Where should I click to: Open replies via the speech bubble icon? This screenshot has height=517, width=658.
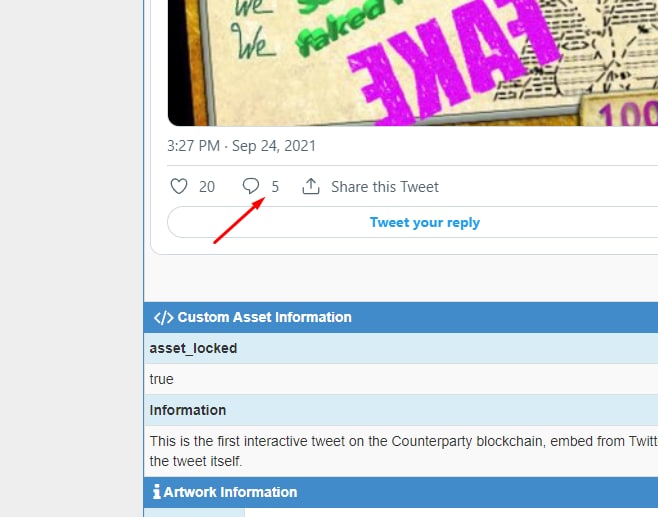point(251,186)
